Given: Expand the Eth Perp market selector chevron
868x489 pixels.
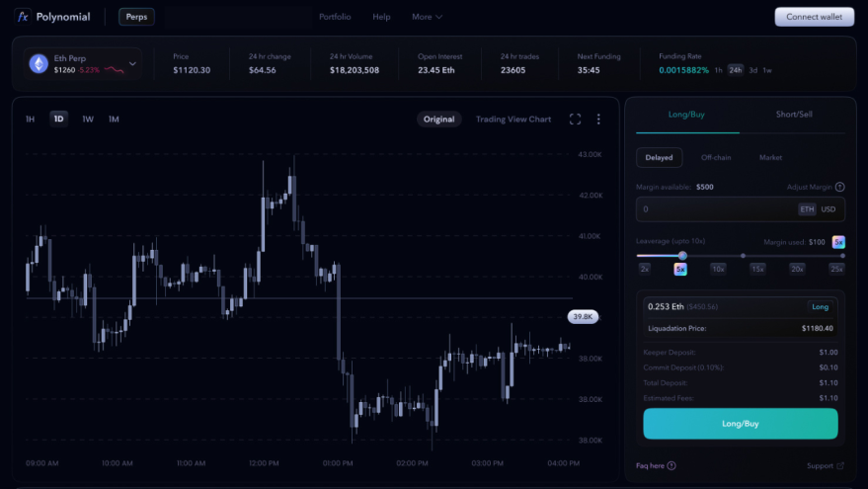Looking at the screenshot, I should pos(132,63).
